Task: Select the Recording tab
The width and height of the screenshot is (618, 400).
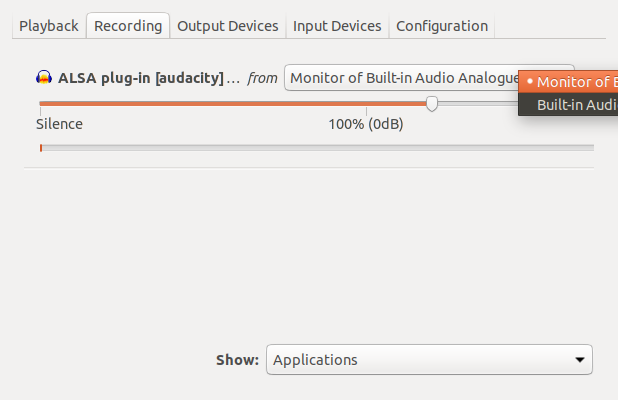Action: point(128,26)
